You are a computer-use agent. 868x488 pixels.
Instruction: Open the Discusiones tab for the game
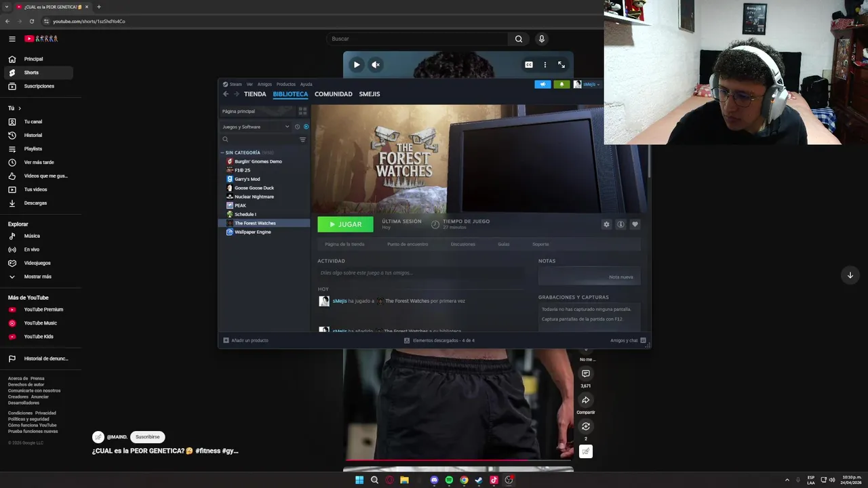tap(463, 244)
